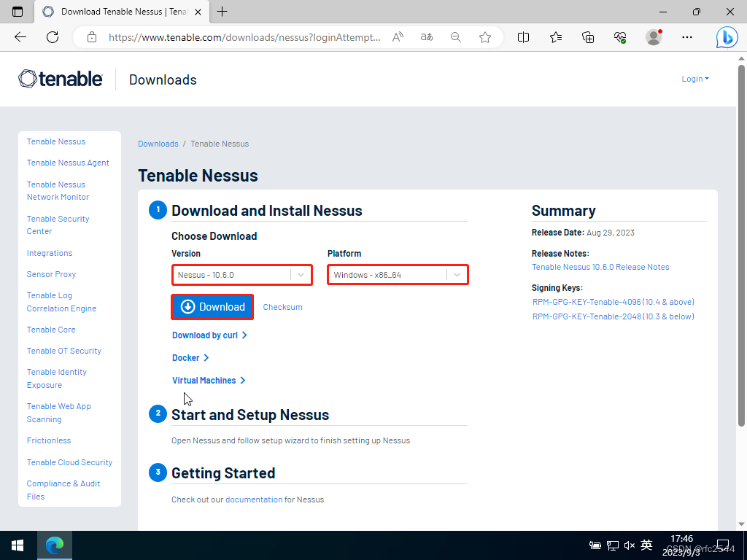The width and height of the screenshot is (747, 560).
Task: Open the Platform dropdown
Action: [x=398, y=275]
